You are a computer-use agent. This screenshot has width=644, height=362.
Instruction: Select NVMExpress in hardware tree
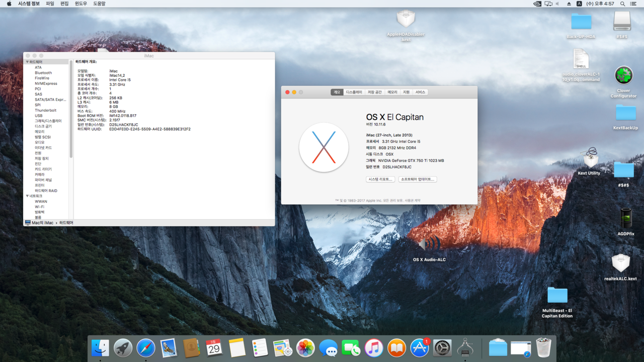pyautogui.click(x=46, y=83)
